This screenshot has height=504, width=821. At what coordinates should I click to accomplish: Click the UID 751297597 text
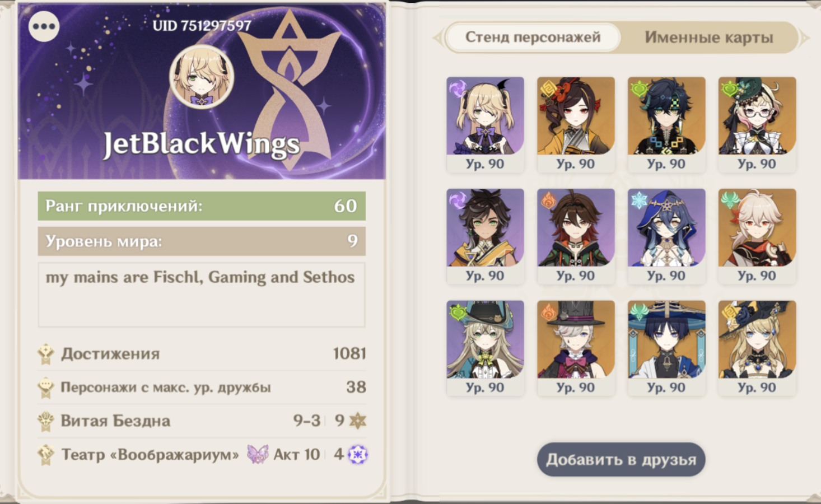point(202,26)
